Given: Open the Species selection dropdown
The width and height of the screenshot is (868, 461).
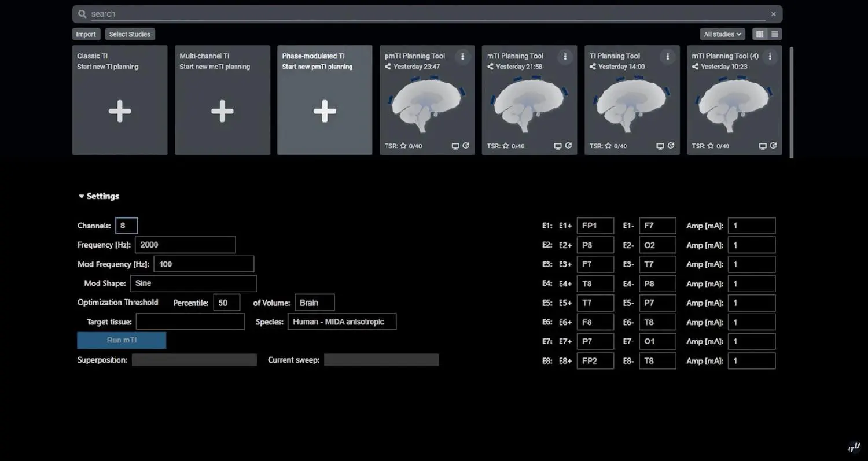Looking at the screenshot, I should click(341, 322).
